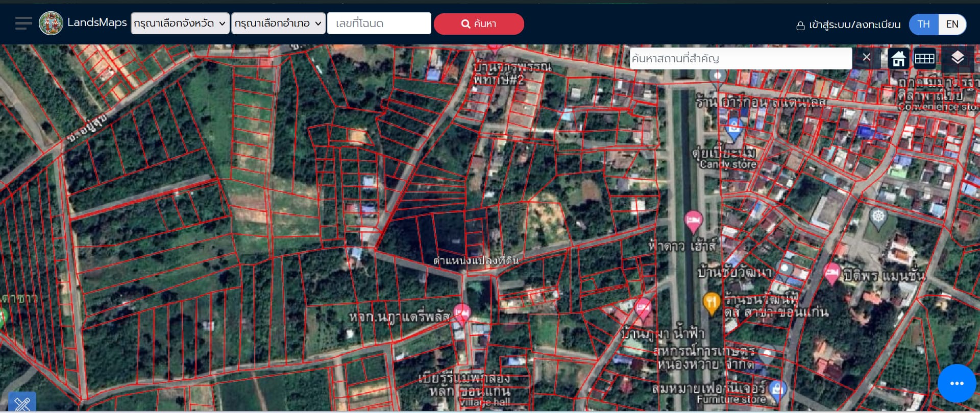Click the ซ.อยู่สุข street label
Image resolution: width=980 pixels, height=413 pixels.
(87, 128)
